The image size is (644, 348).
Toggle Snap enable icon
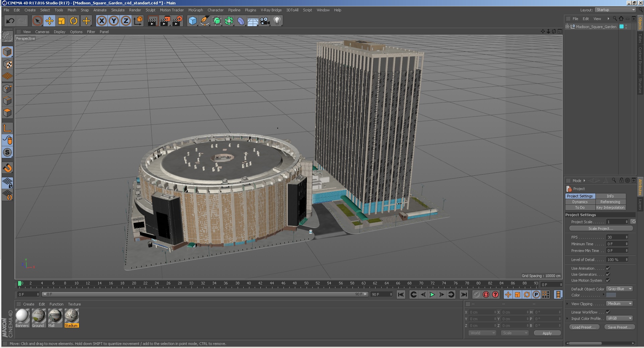click(x=7, y=168)
